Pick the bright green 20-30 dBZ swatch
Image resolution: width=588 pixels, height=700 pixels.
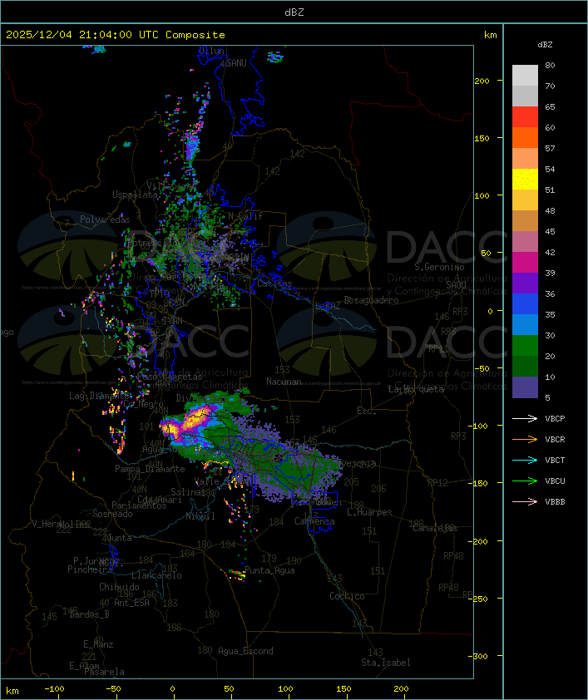coord(525,345)
